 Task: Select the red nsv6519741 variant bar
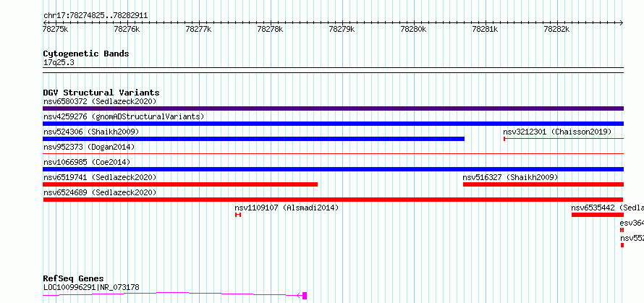180,184
